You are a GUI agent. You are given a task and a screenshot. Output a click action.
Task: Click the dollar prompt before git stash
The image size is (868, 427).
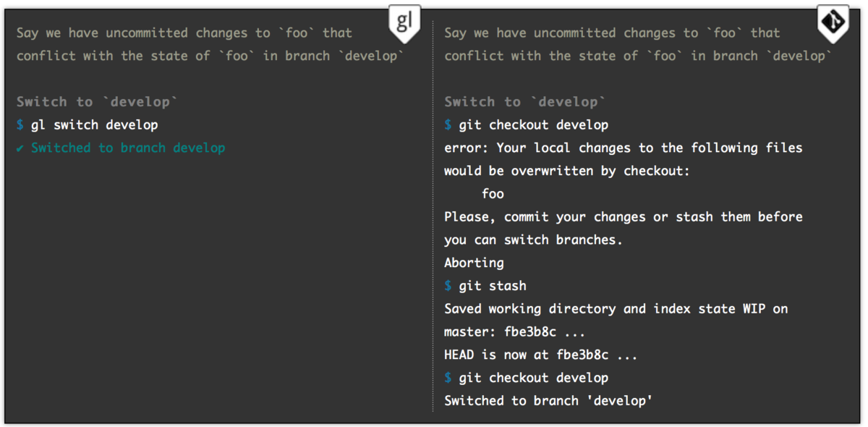coord(448,286)
